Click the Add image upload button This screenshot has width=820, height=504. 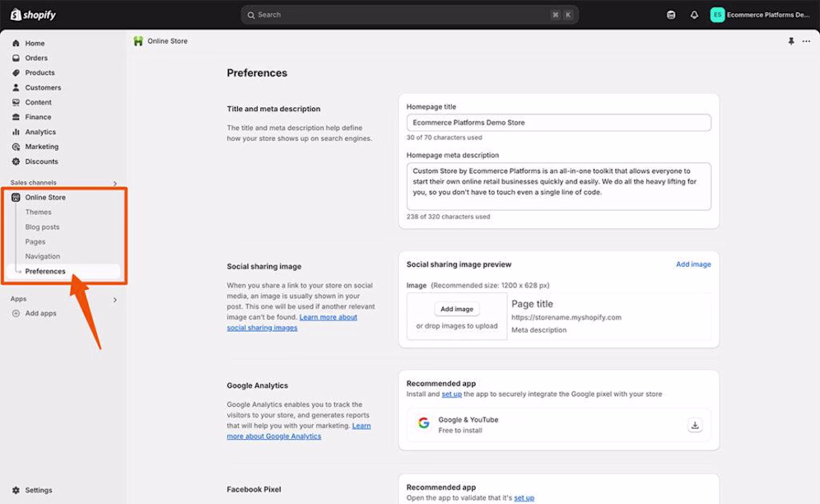(456, 309)
